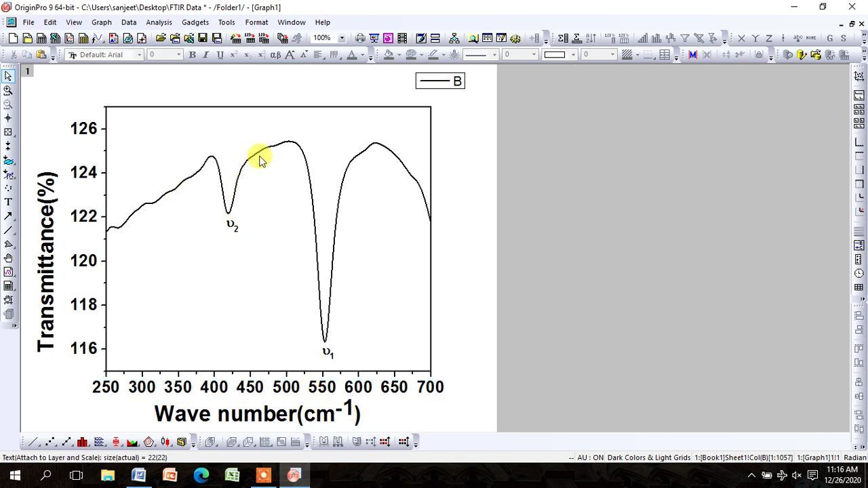This screenshot has width=868, height=488.
Task: Select the Transmittance(%) axis title
Action: coord(46,262)
